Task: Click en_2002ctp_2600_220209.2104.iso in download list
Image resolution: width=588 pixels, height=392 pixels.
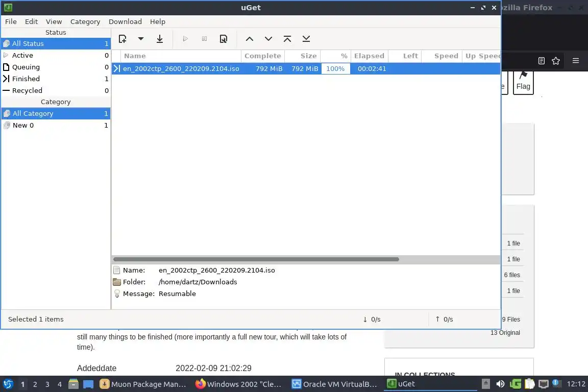Action: click(181, 68)
